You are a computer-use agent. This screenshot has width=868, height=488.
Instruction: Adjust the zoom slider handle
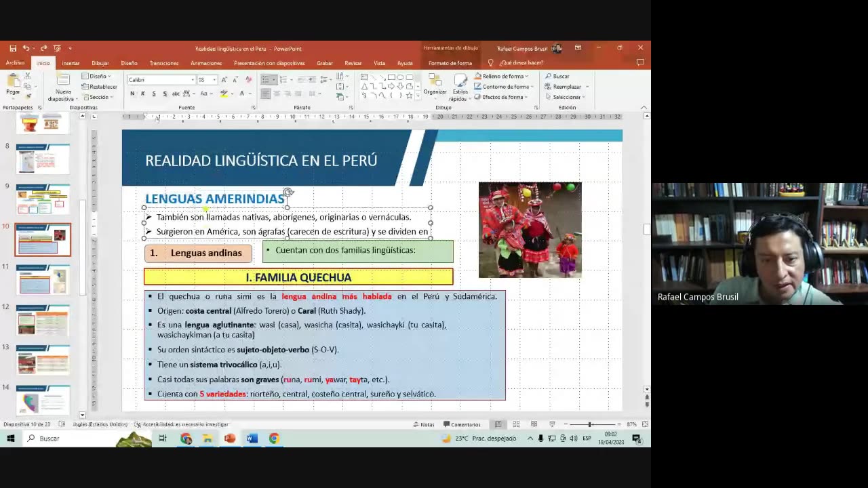coord(590,424)
